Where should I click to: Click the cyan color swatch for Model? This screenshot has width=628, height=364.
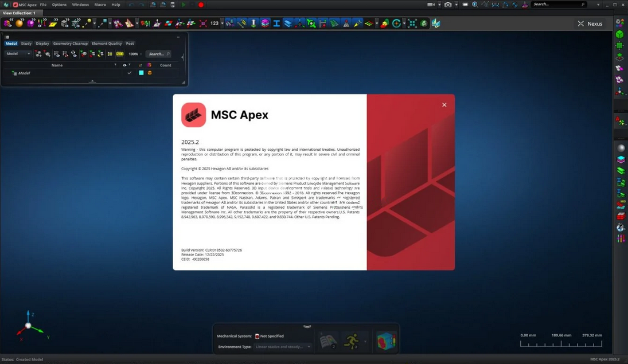[x=141, y=73]
